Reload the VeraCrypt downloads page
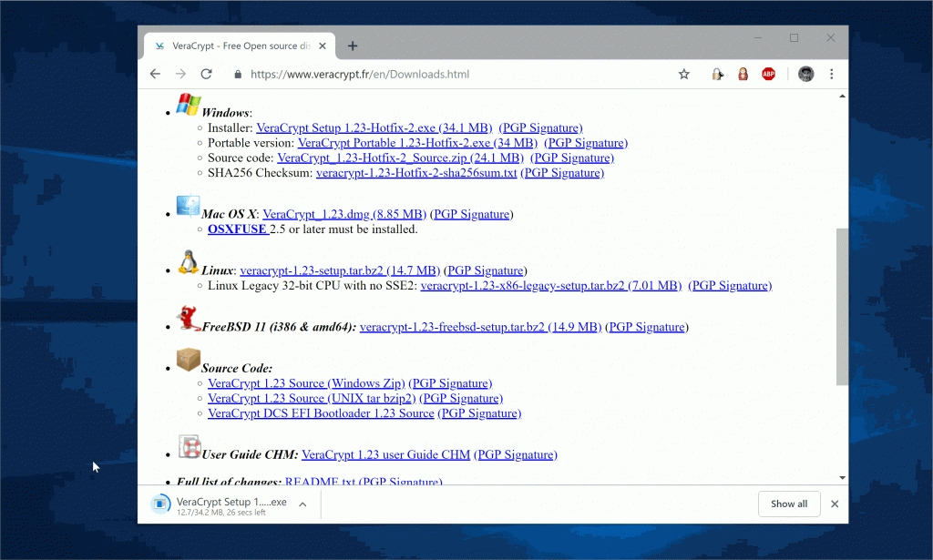The width and height of the screenshot is (933, 560). [x=206, y=75]
